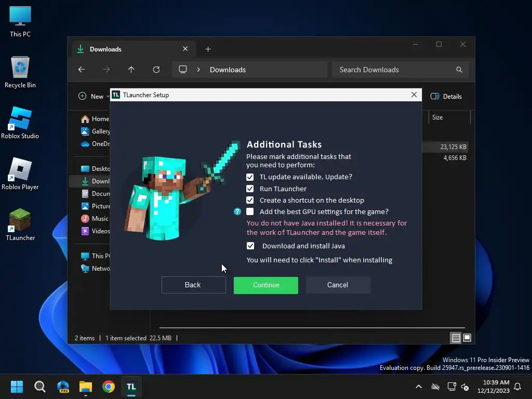532x399 pixels.
Task: Open Gallery in the navigation pane
Action: [95, 131]
